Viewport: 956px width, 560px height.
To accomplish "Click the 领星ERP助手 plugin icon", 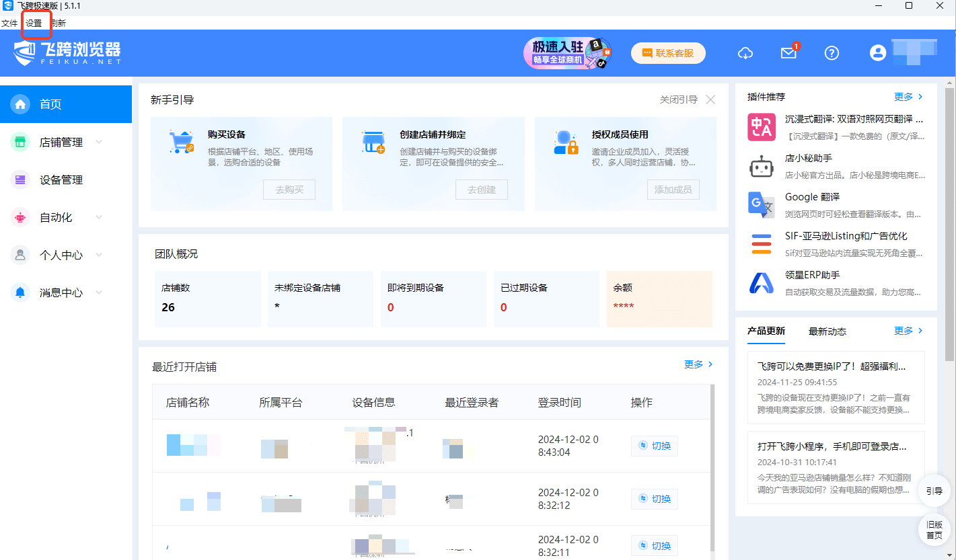I will (x=762, y=283).
